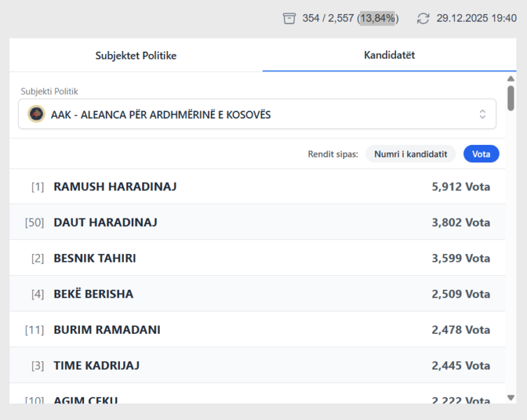Click the highlighted 13,84% percentage text
The image size is (527, 420).
pyautogui.click(x=378, y=18)
